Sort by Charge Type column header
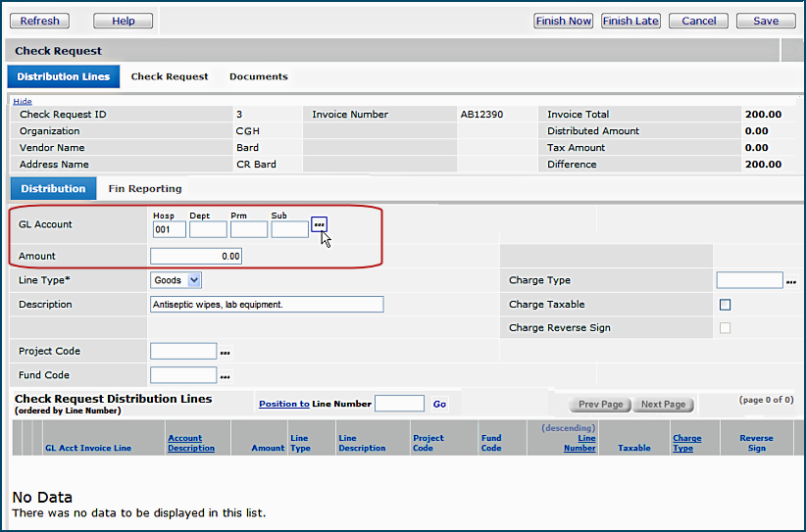The height and width of the screenshot is (532, 806). tap(686, 443)
